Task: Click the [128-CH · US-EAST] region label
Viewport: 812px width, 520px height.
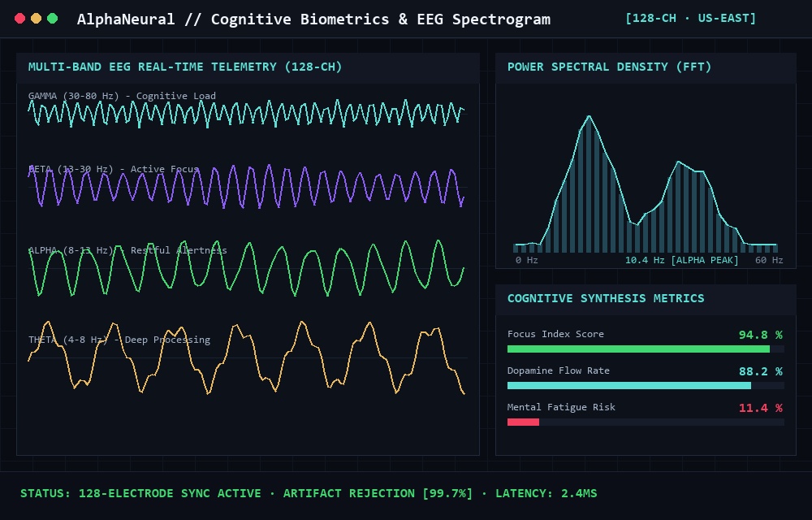Action: coord(690,18)
